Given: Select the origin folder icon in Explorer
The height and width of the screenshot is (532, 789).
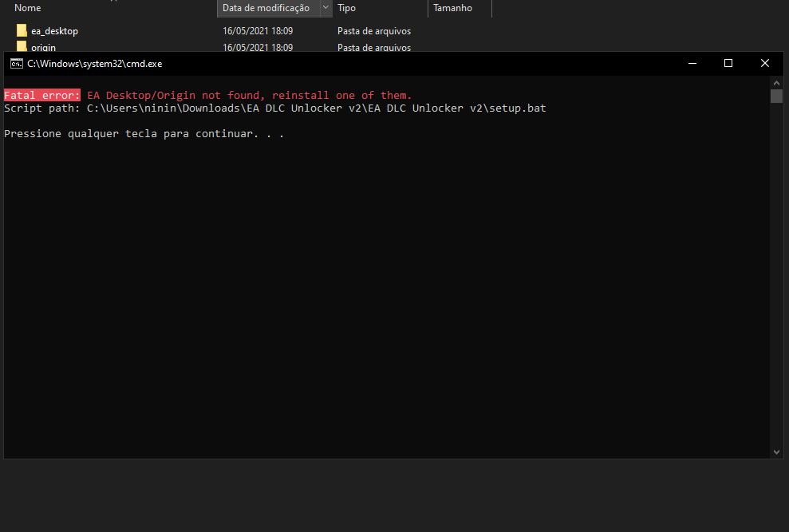Looking at the screenshot, I should 22,47.
